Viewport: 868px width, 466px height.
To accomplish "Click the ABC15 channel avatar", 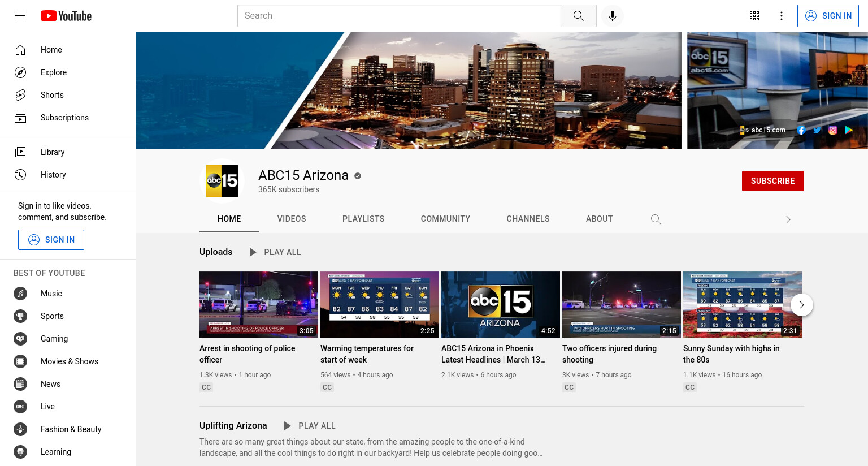I will (x=222, y=181).
